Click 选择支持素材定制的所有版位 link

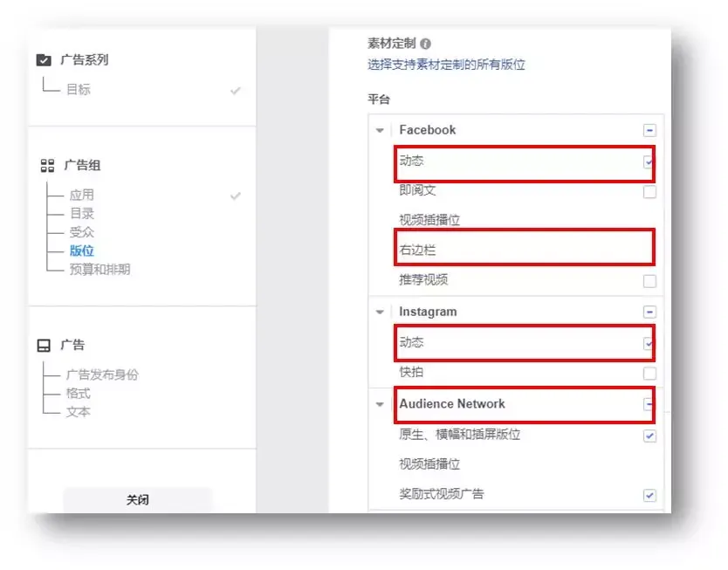point(446,65)
